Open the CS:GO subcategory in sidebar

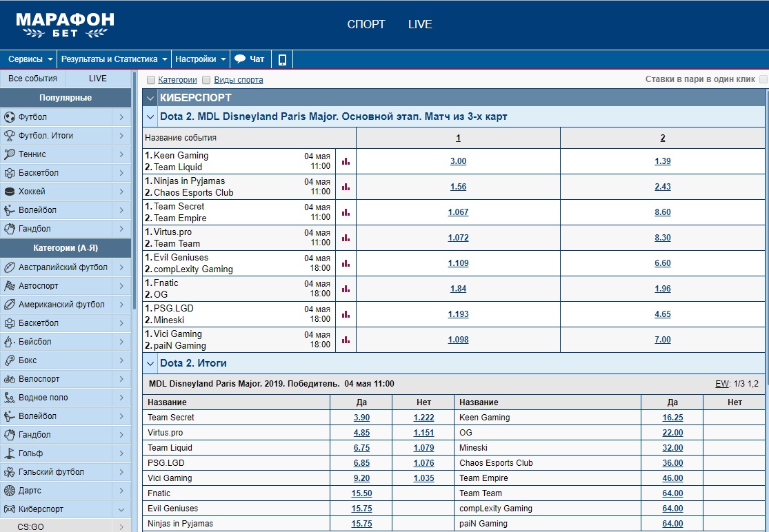point(66,526)
